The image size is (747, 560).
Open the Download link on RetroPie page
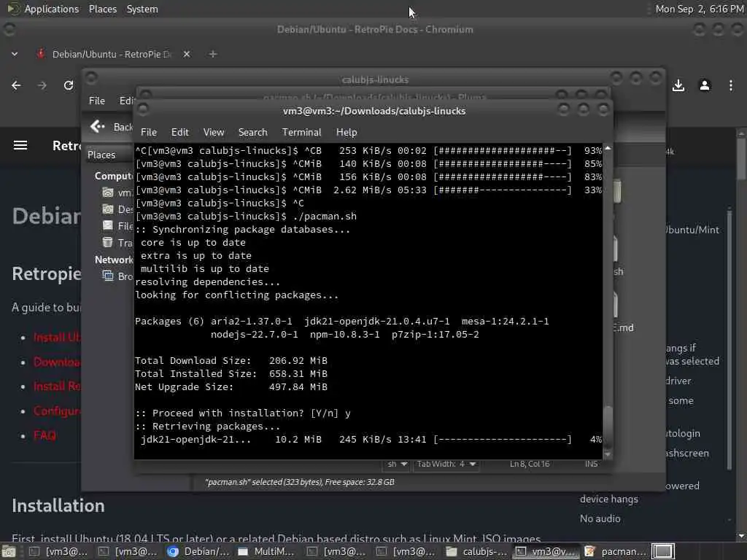57,362
